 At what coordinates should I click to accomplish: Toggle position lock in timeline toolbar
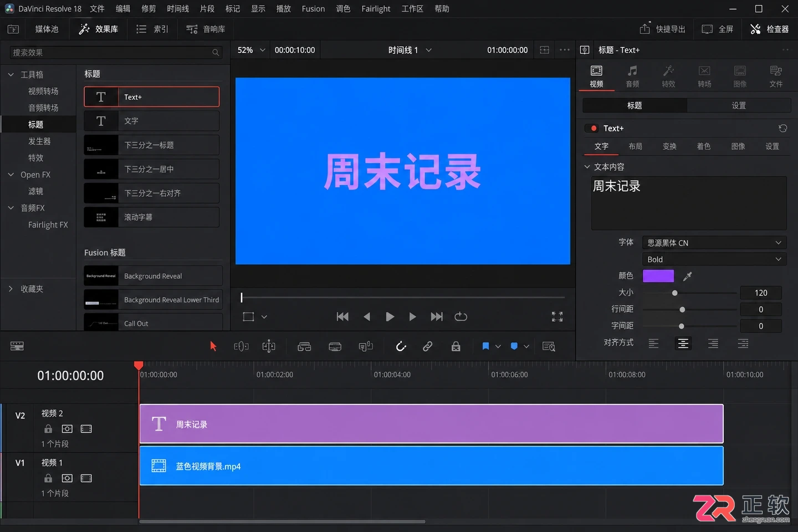point(456,346)
